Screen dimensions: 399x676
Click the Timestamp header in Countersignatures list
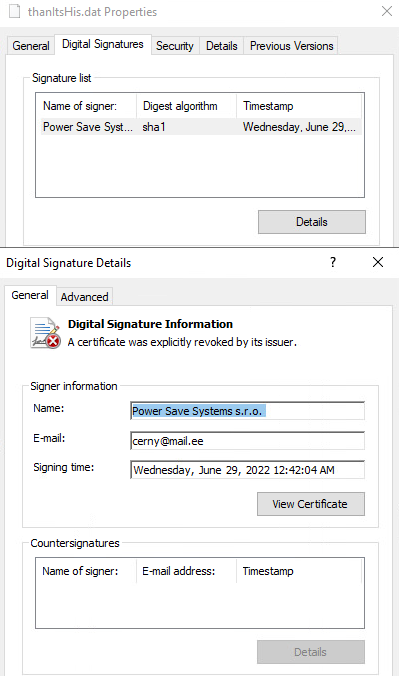298,571
